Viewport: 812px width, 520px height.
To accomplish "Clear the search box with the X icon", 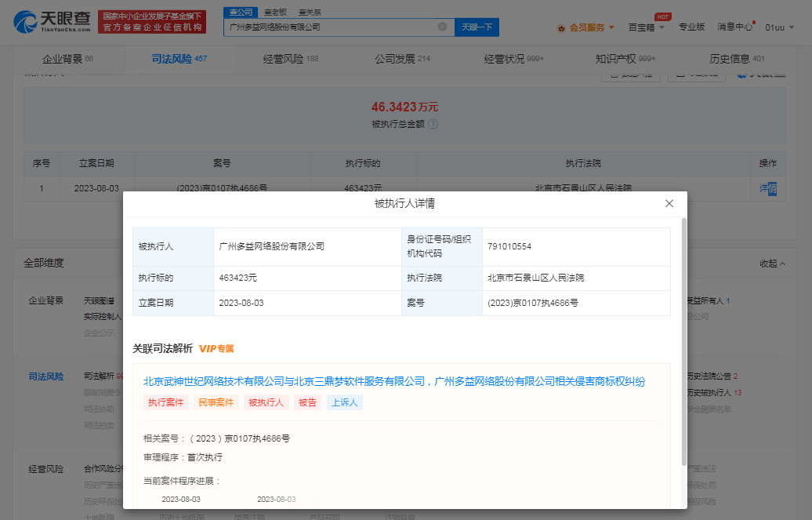I will click(x=442, y=27).
